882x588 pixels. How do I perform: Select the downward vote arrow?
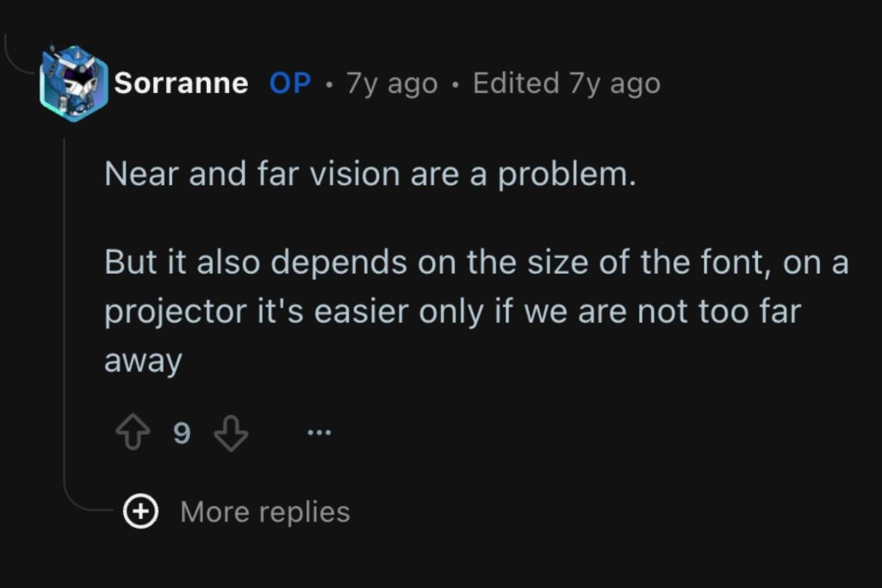point(231,433)
